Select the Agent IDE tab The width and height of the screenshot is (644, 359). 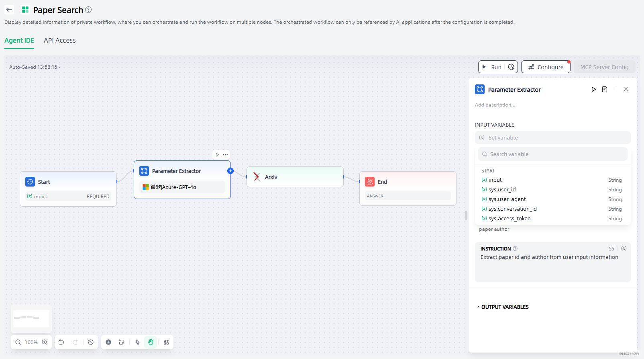pyautogui.click(x=19, y=41)
